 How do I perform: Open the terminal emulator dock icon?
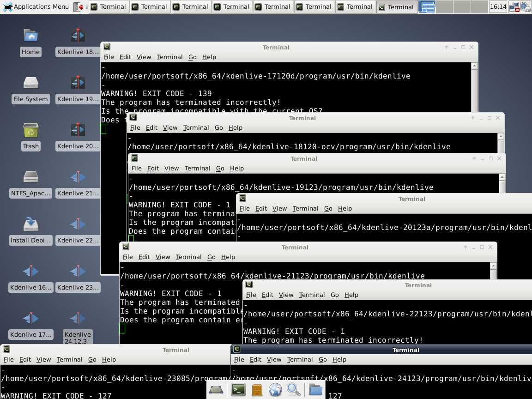coord(238,390)
